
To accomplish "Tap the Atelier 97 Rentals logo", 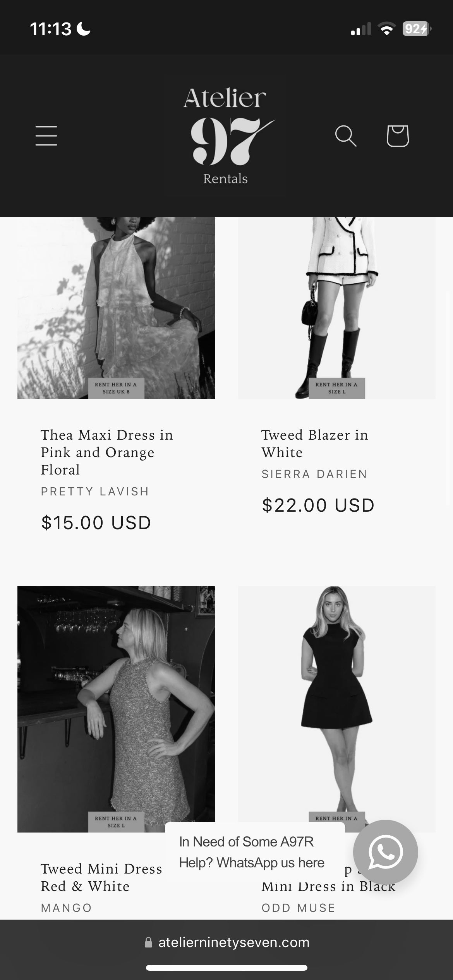I will tap(226, 136).
